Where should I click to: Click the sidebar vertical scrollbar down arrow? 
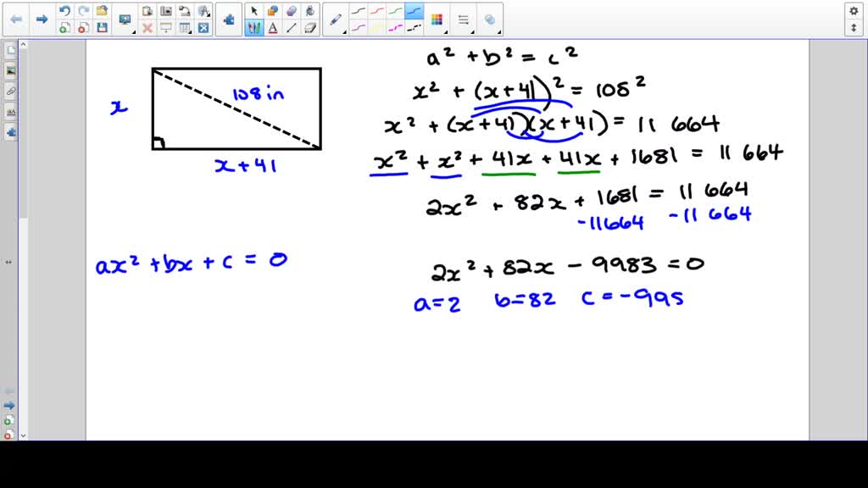pyautogui.click(x=23, y=435)
